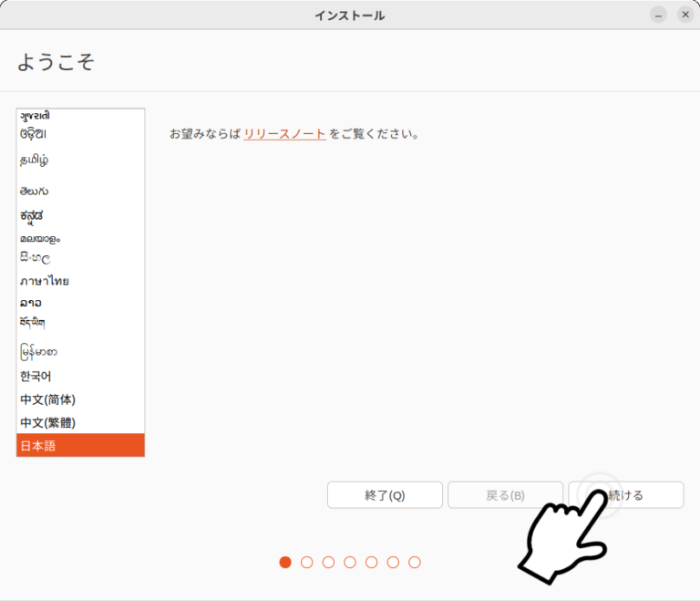Select ภาษาไทย in the language list

[x=80, y=281]
